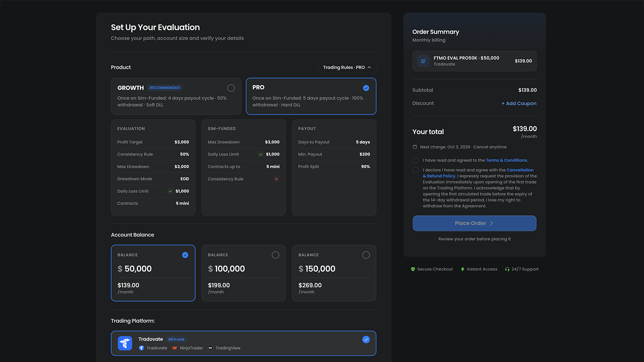The width and height of the screenshot is (644, 362).
Task: Toggle the Tradovate platform selection check
Action: (366, 339)
